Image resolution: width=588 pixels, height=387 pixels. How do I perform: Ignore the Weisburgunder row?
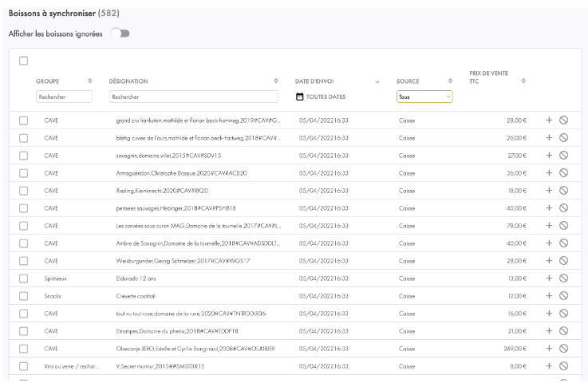[563, 261]
